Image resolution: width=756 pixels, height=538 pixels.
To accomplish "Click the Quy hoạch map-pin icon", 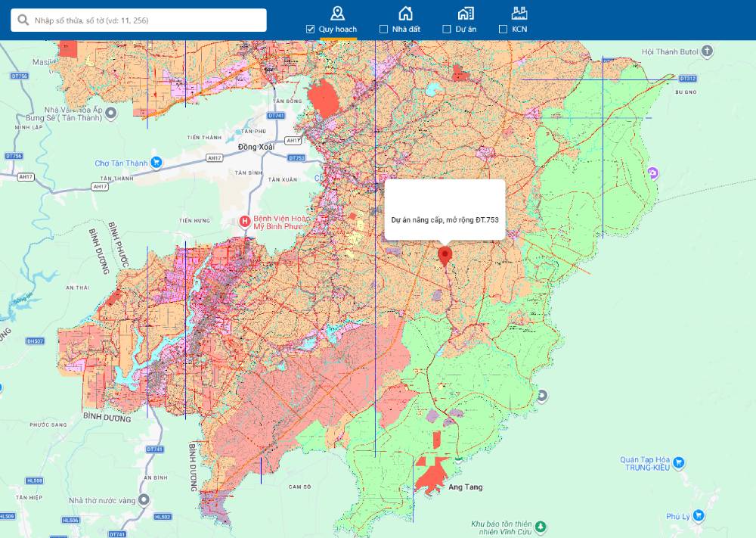I will (337, 13).
